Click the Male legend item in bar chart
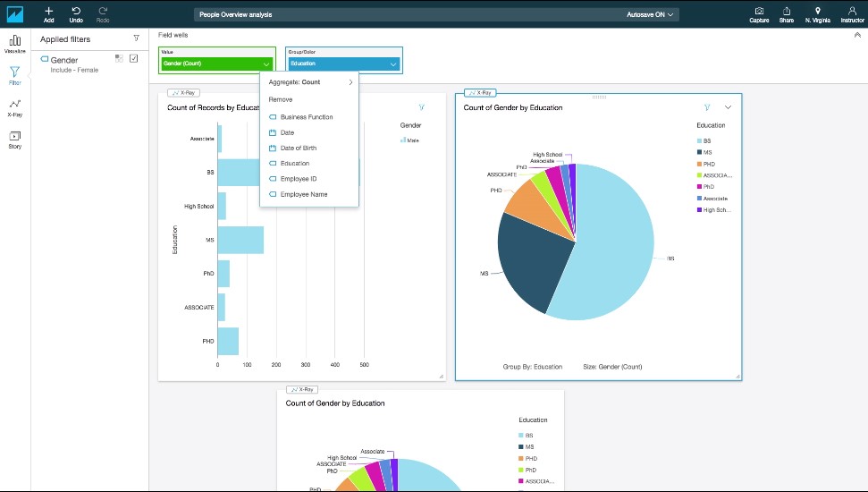 pyautogui.click(x=409, y=140)
